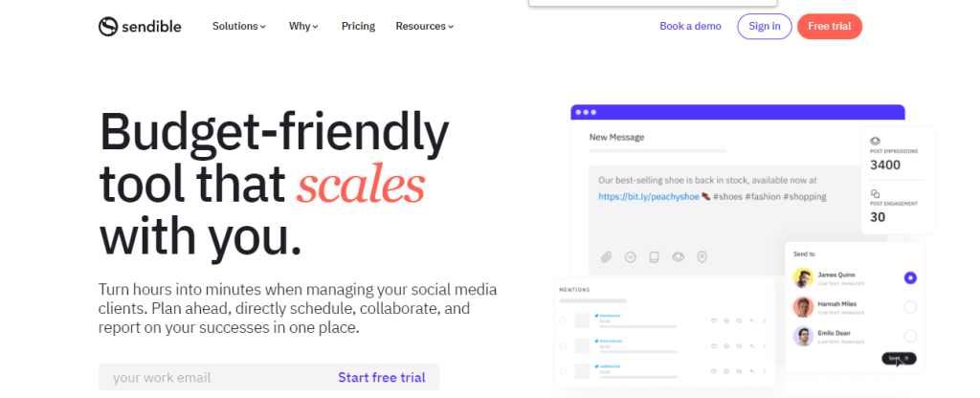Click the post engagement copy icon
980x398 pixels.
[x=875, y=193]
